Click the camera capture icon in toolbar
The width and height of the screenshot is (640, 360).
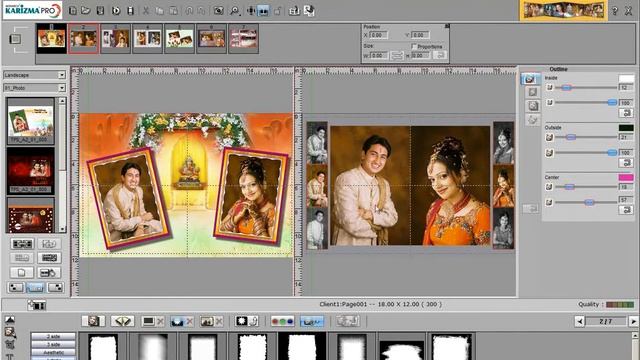(x=219, y=11)
